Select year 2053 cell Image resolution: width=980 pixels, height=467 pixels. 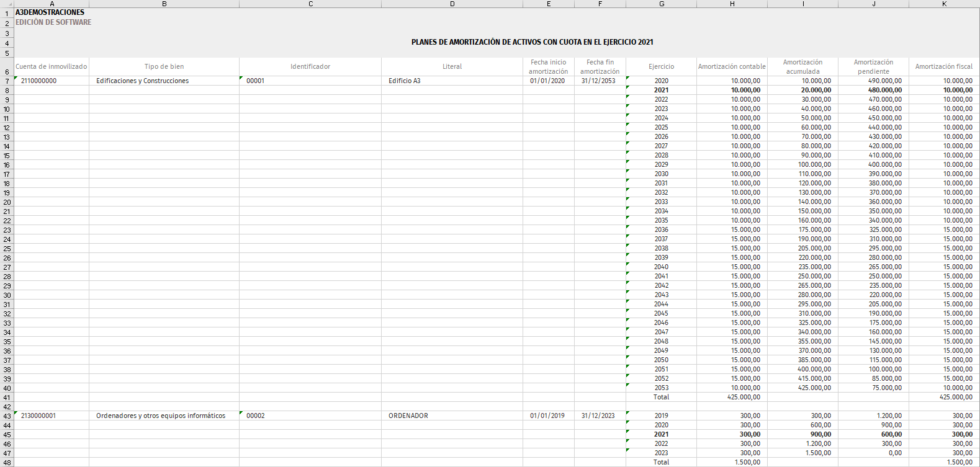coord(661,388)
